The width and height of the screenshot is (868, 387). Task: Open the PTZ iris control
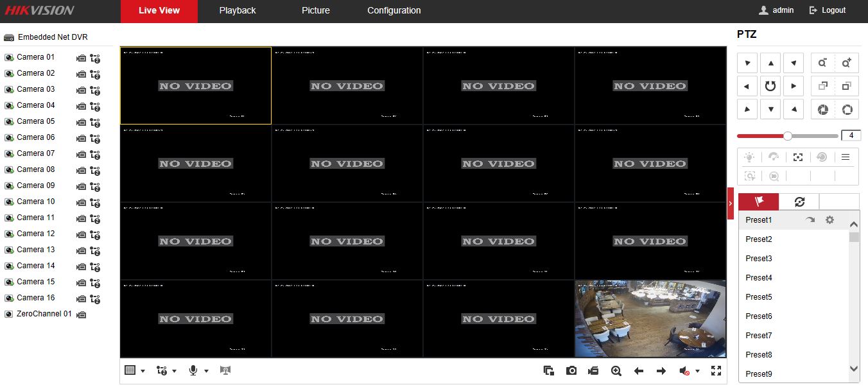click(x=822, y=110)
